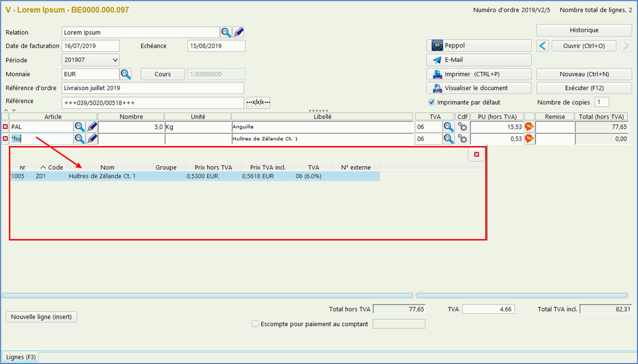Viewport: 638px width, 364px height.
Task: Click 15,53 unit price cell
Action: (497, 127)
